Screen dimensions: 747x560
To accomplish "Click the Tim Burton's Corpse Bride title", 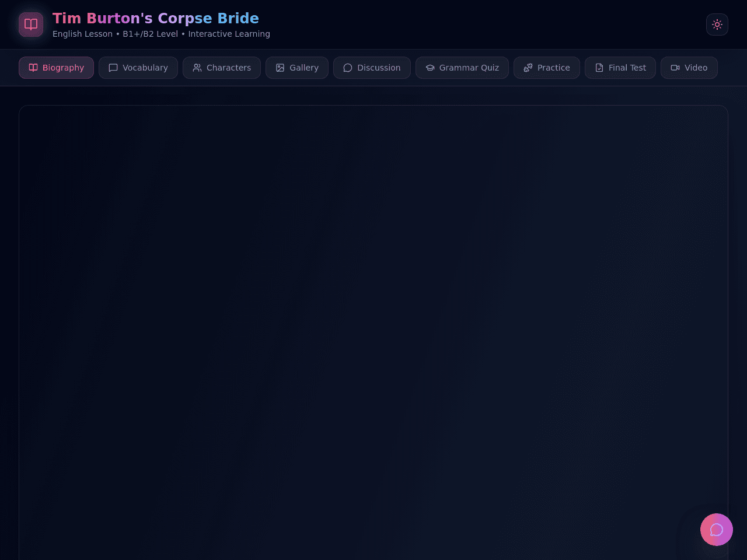I will 156,19.
